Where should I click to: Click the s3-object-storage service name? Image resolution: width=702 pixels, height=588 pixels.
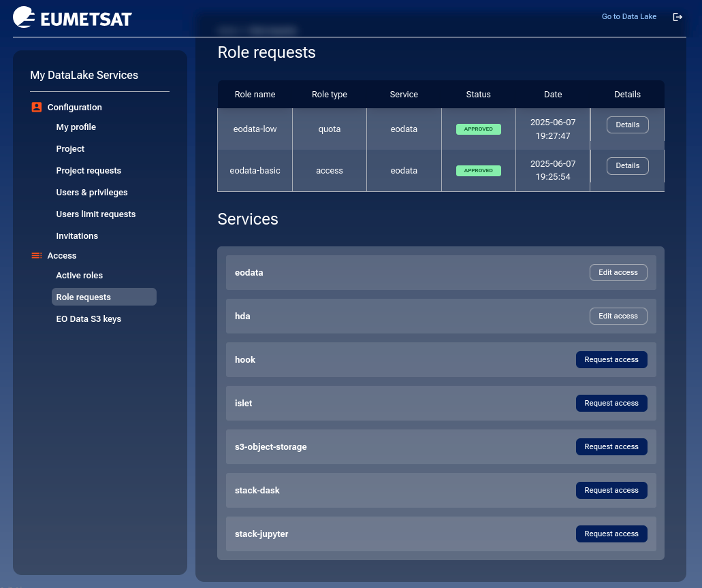[x=270, y=446]
